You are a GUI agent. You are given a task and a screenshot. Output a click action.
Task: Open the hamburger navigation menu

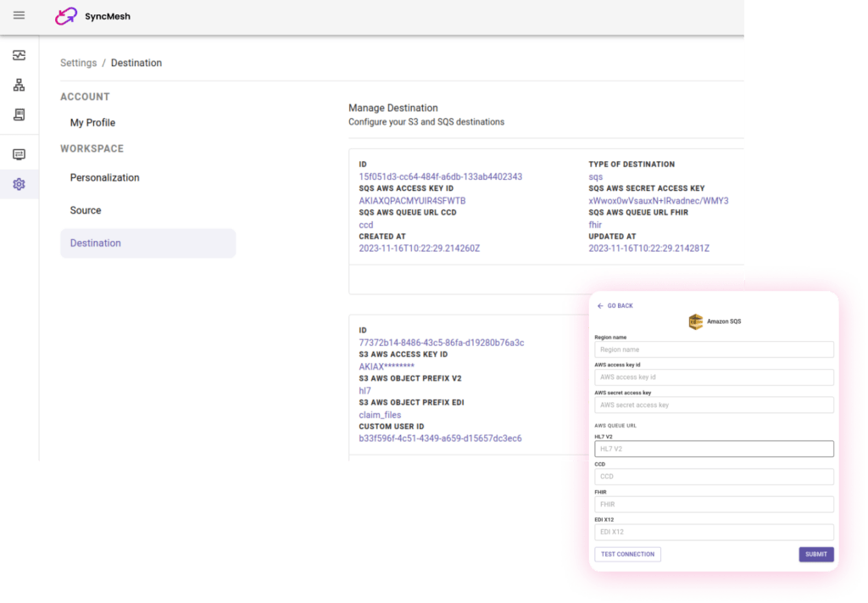click(x=19, y=15)
